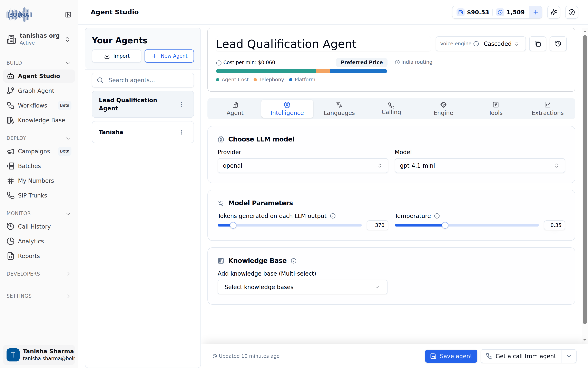Switch to the Extractions tab
The image size is (588, 368).
547,109
